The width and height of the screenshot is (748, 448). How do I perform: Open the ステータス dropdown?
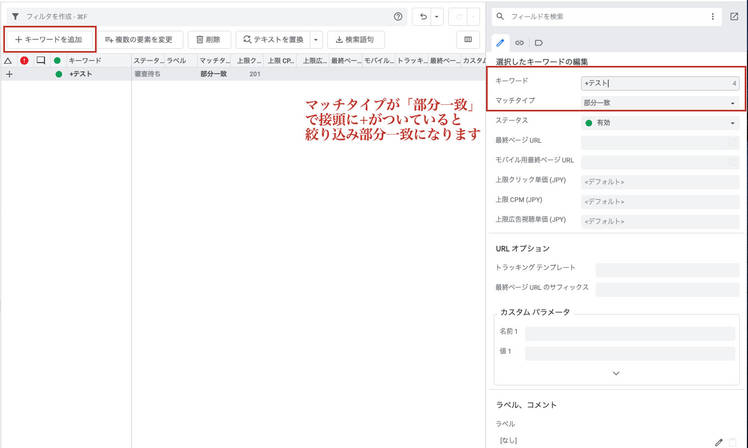pyautogui.click(x=660, y=122)
